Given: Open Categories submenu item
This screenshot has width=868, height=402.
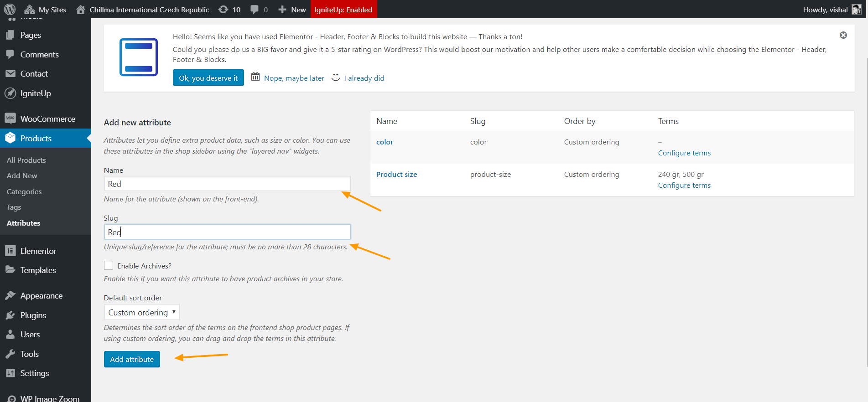Looking at the screenshot, I should tap(24, 191).
